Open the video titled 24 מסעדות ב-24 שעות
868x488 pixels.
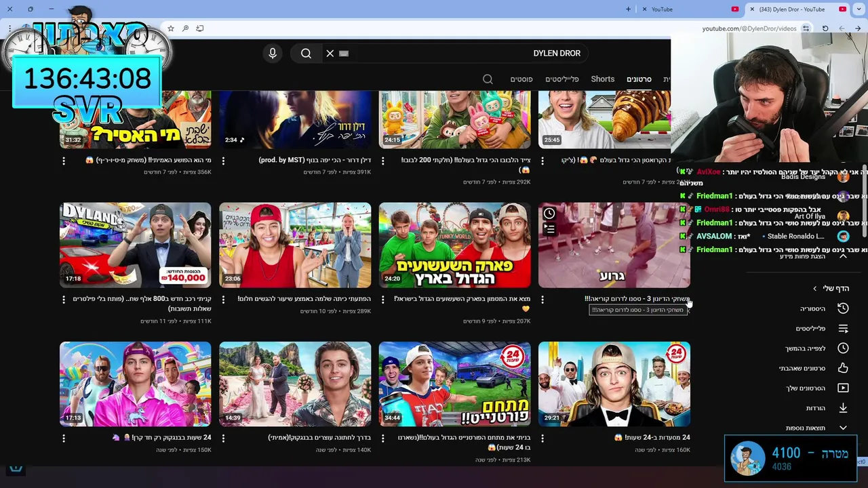pyautogui.click(x=652, y=438)
